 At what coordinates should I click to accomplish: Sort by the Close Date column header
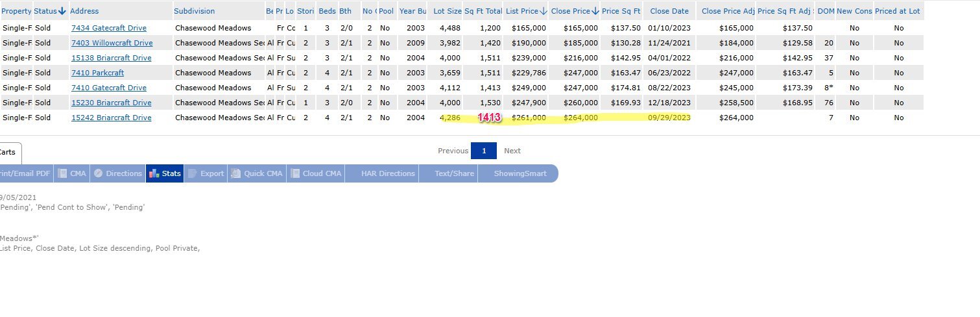tap(669, 11)
